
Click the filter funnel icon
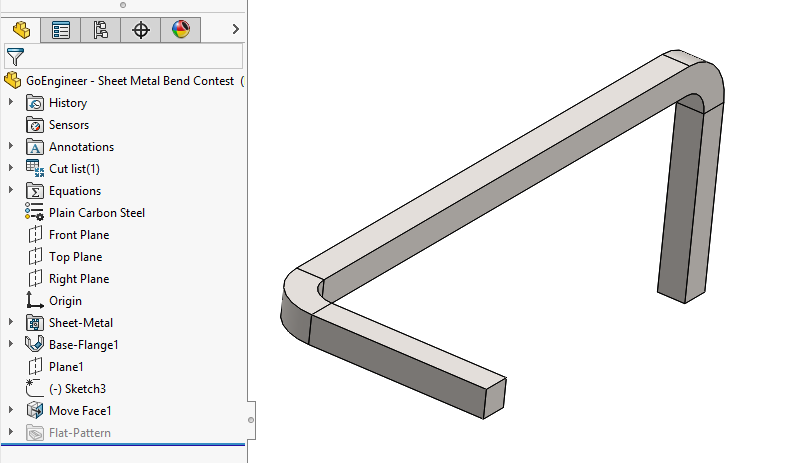coord(15,57)
